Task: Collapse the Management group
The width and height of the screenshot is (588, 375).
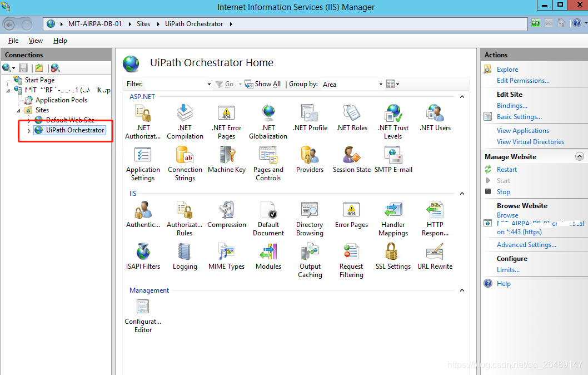Action: [x=462, y=290]
